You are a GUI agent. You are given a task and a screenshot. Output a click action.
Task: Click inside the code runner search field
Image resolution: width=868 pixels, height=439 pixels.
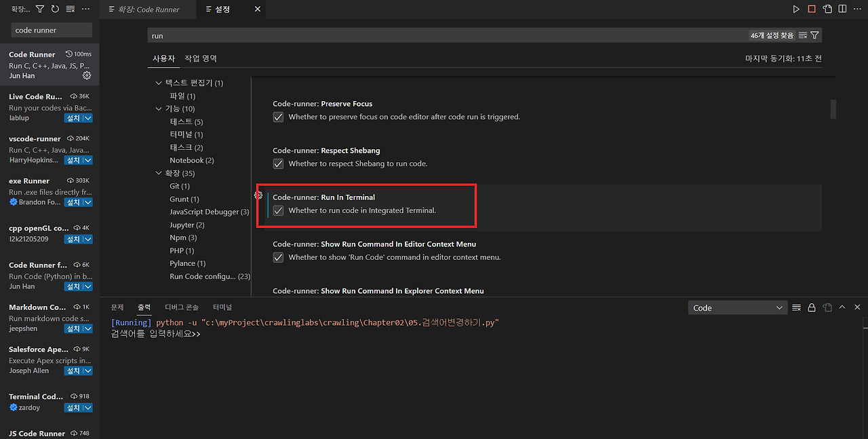pyautogui.click(x=51, y=30)
